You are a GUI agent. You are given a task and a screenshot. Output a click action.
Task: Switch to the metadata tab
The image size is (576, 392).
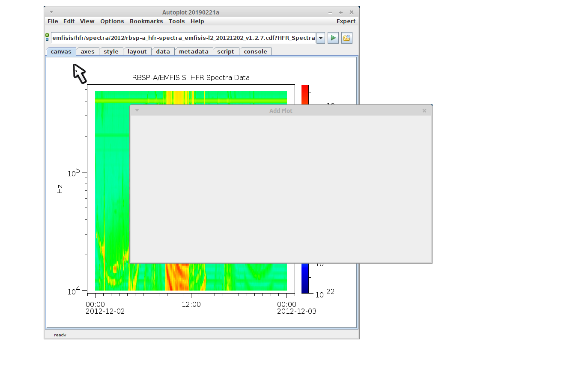[194, 52]
